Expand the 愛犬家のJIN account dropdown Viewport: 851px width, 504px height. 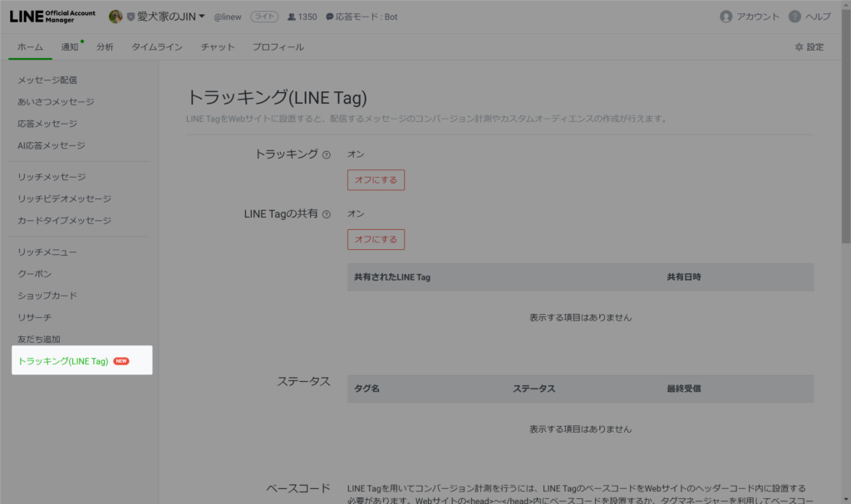point(201,17)
